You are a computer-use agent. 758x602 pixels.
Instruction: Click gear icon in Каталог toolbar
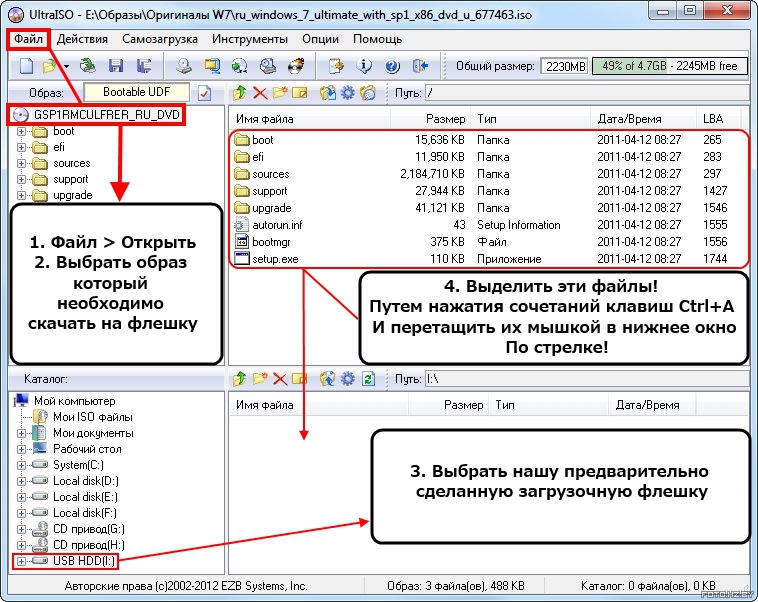pos(348,379)
